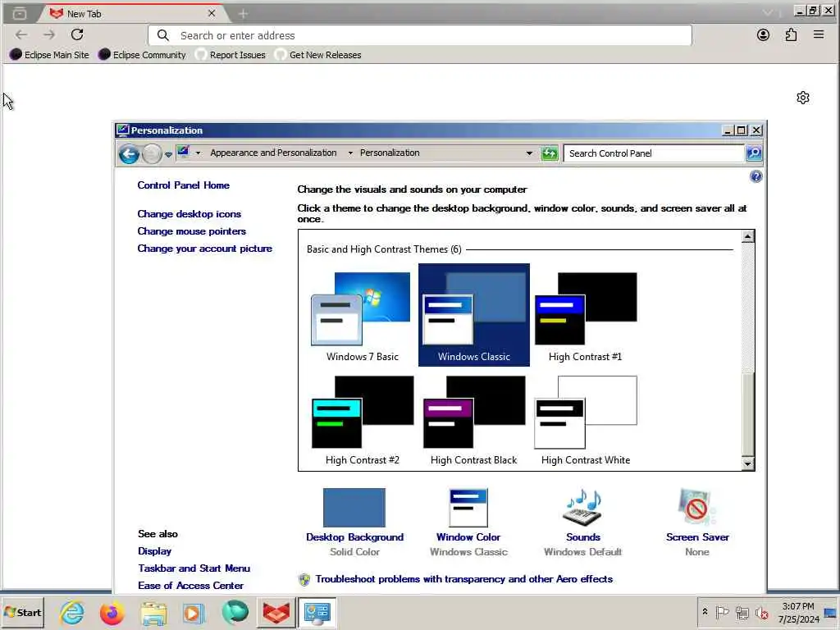Select the High Contrast Black theme
Viewport: 840px width, 630px height.
point(473,420)
